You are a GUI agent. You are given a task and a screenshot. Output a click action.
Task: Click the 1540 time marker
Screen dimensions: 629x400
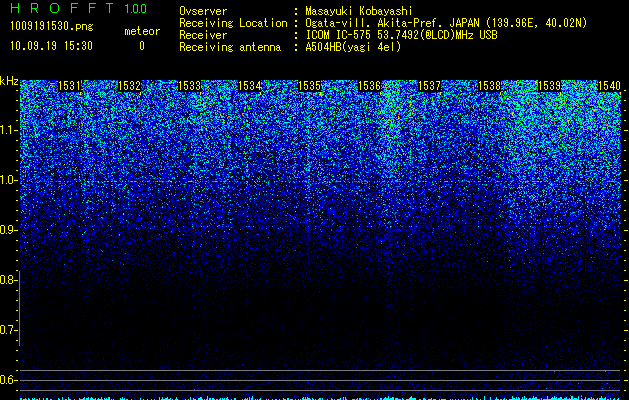(610, 86)
